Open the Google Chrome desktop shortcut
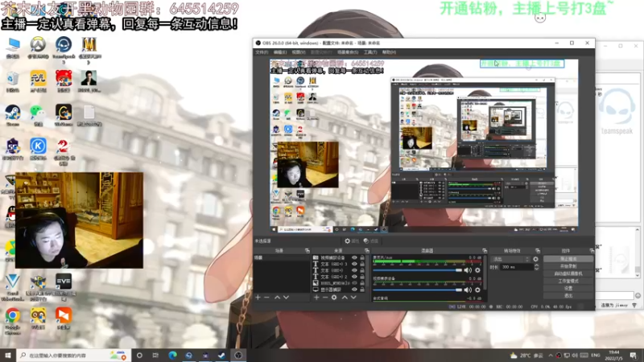The width and height of the screenshot is (644, 362). tap(13, 321)
